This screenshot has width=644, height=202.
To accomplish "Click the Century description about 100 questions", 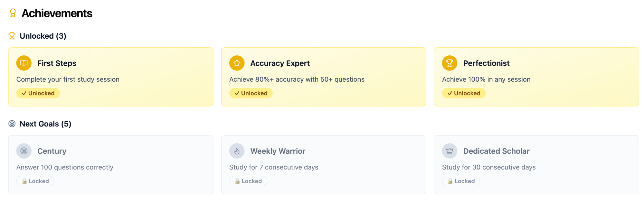I will click(x=65, y=167).
